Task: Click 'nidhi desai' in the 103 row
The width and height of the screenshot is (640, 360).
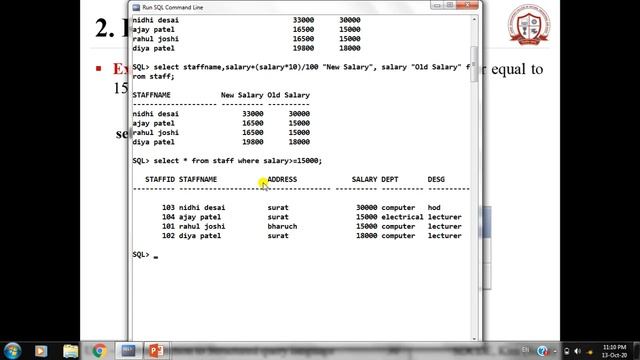Action: [202, 208]
